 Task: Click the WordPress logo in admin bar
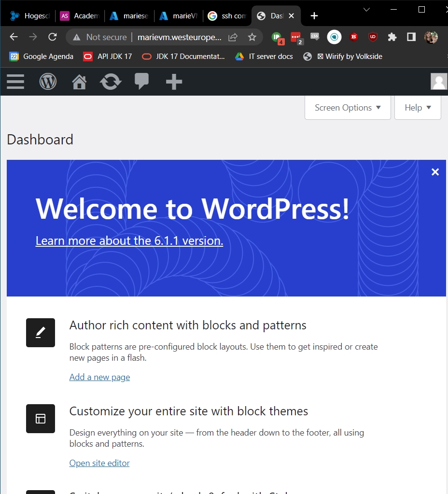pos(48,82)
